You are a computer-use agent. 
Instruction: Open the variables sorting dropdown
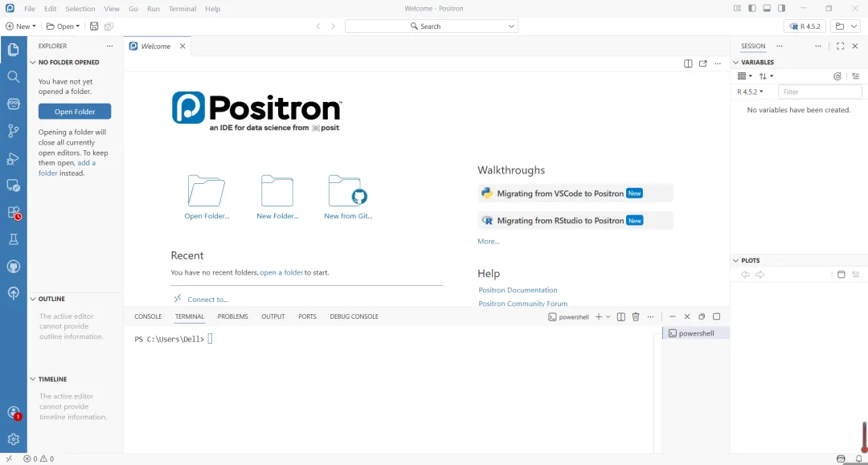point(766,76)
